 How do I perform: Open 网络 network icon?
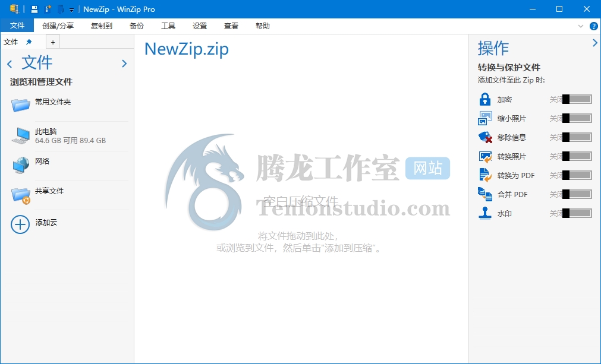(21, 165)
